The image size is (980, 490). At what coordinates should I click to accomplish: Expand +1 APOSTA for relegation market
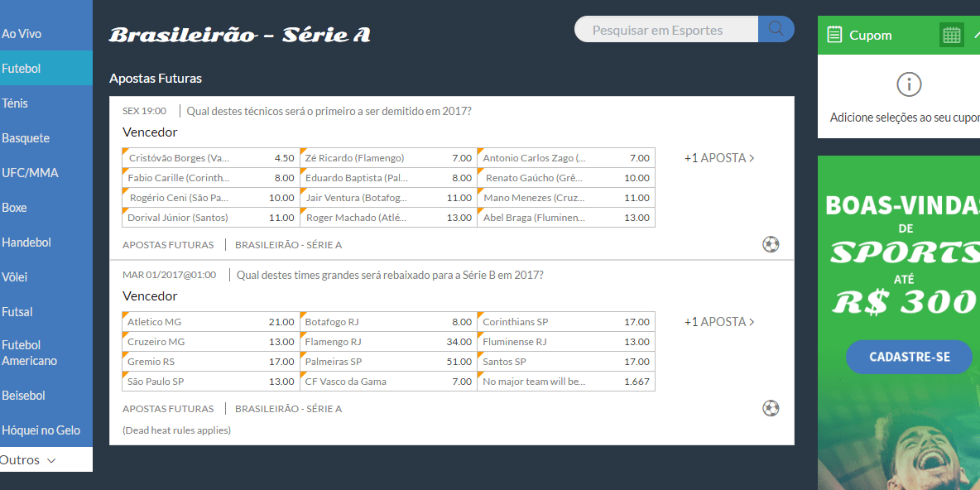[x=718, y=322]
